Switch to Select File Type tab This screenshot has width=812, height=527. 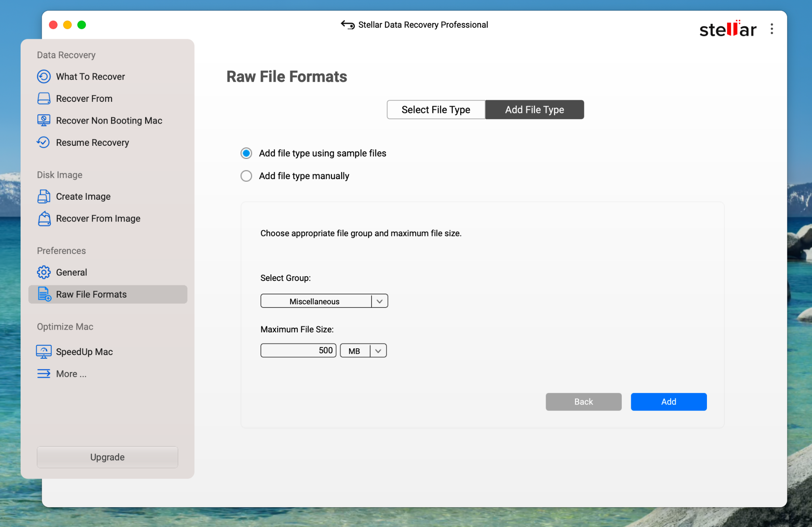coord(436,110)
